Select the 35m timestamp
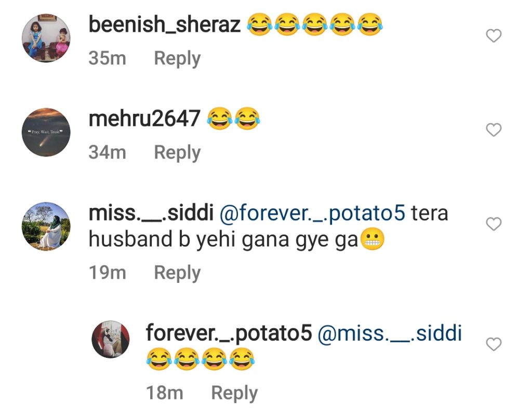The image size is (532, 415). tap(107, 58)
